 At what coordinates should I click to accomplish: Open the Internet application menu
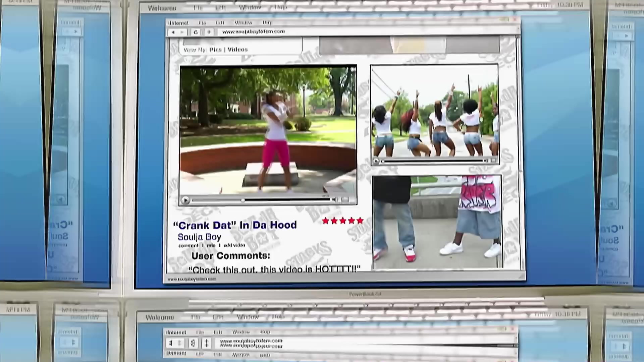pyautogui.click(x=178, y=23)
